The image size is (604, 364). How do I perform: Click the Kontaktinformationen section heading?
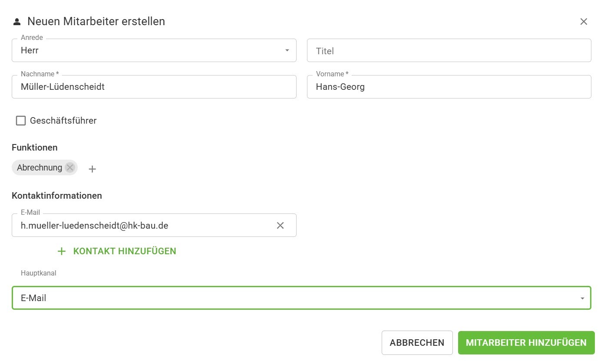point(57,196)
